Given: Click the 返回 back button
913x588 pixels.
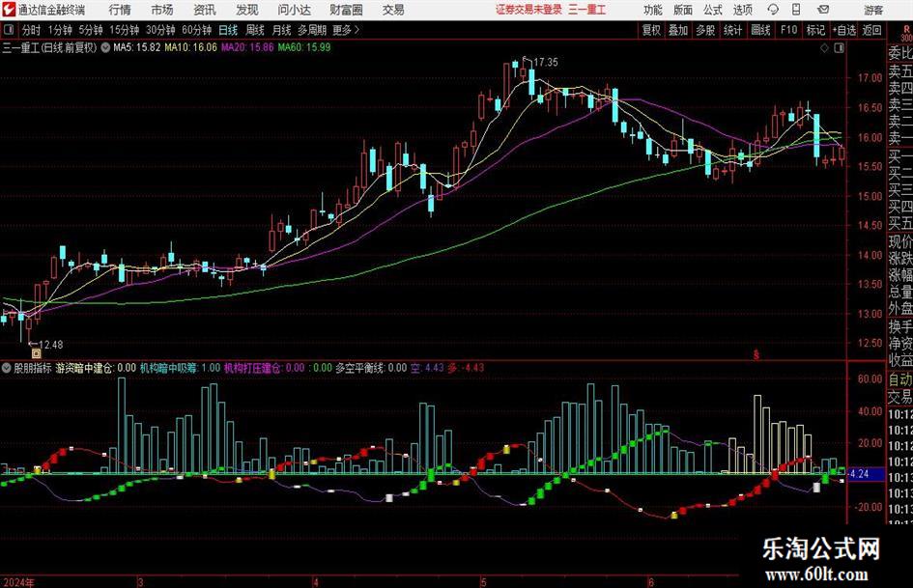Looking at the screenshot, I should [x=871, y=30].
